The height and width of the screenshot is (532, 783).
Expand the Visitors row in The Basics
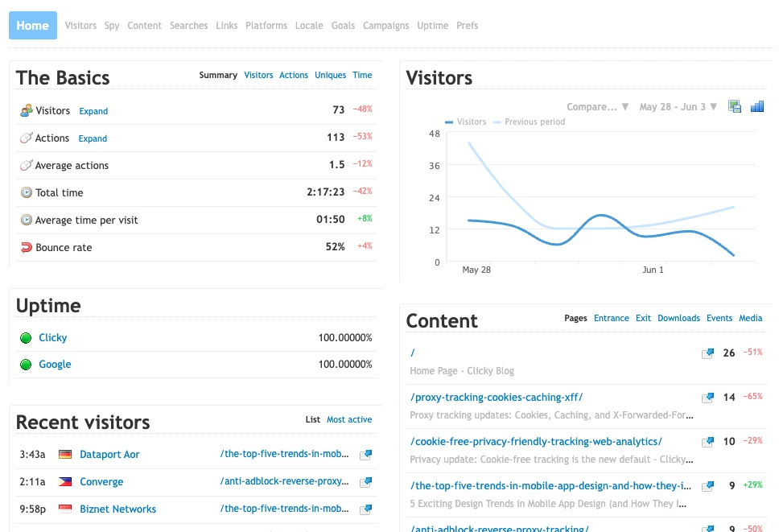(x=93, y=111)
